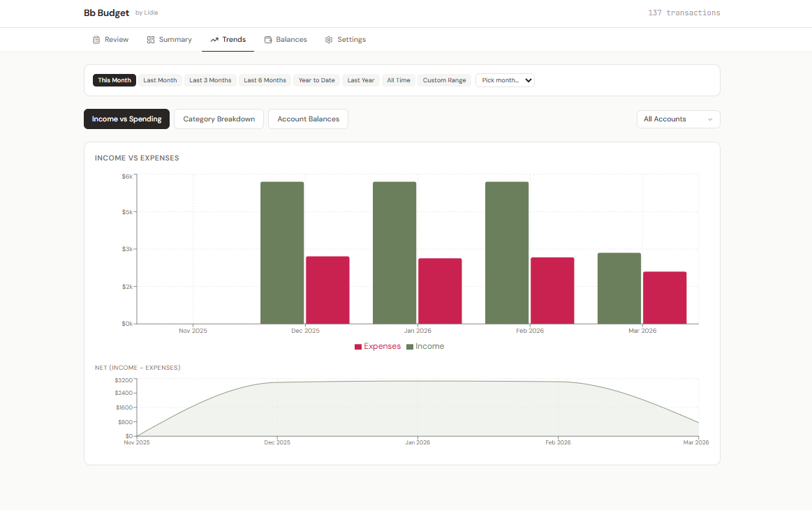Click the Dec 2025 income bar
The height and width of the screenshot is (510, 812).
coord(282,253)
